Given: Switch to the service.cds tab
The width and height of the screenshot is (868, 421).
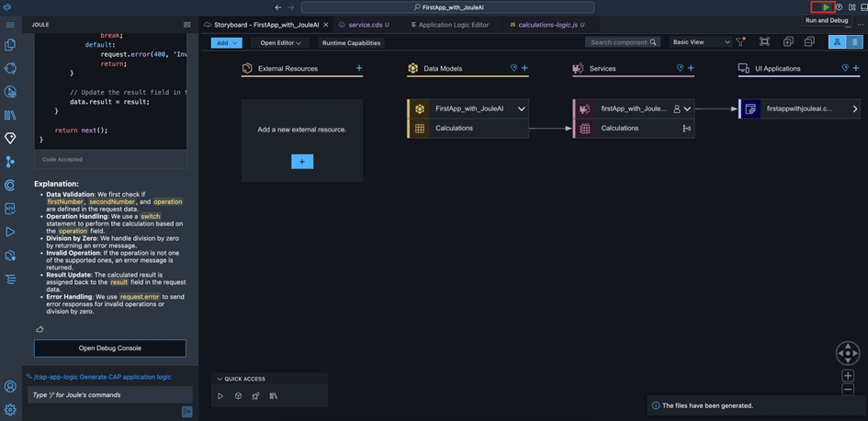Looking at the screenshot, I should point(361,25).
